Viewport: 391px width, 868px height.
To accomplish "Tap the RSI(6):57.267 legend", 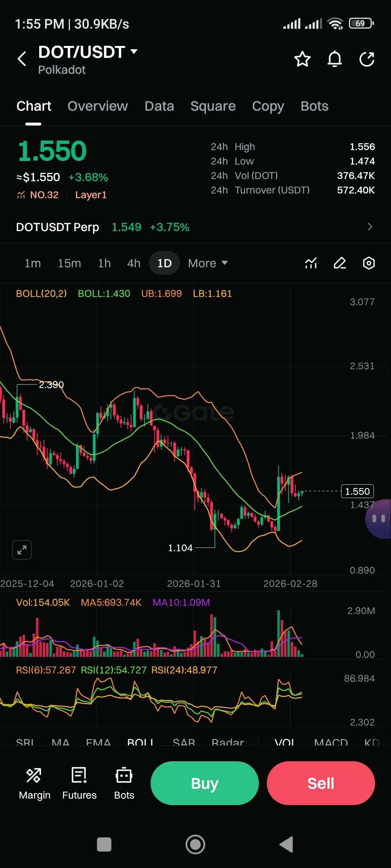I will (x=46, y=670).
